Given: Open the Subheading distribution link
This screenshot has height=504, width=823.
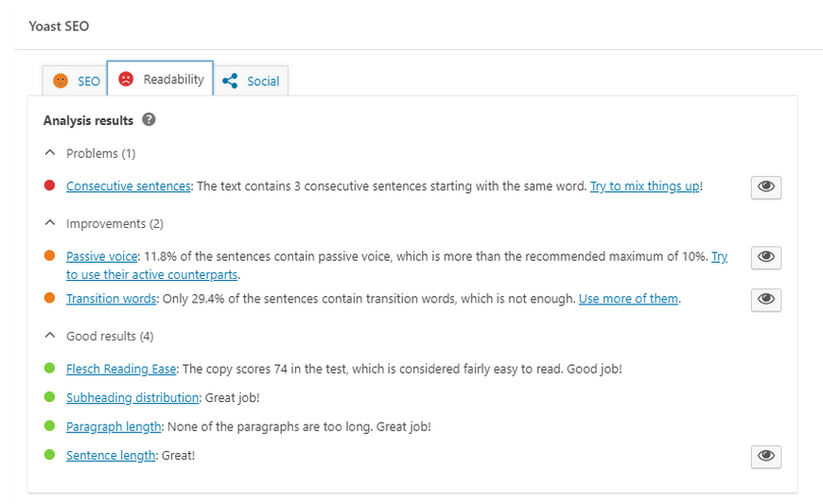Looking at the screenshot, I should (132, 397).
